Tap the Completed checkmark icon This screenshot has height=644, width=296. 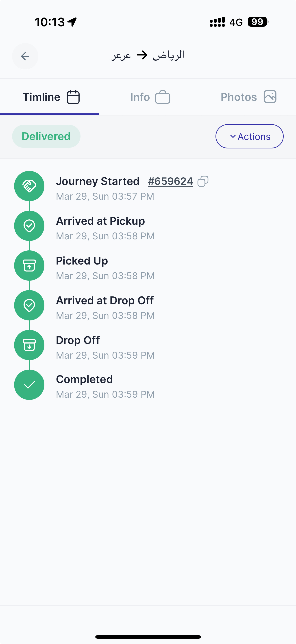coord(29,385)
